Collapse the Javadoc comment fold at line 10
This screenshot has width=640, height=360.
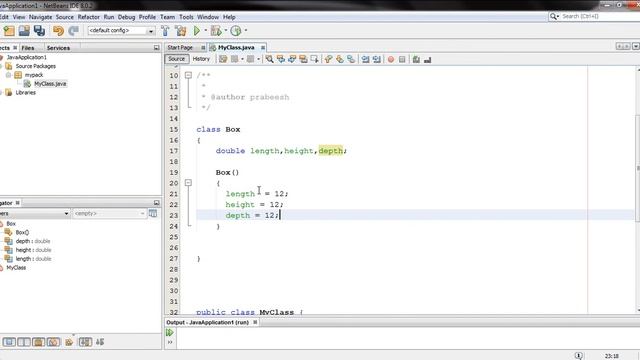coord(188,75)
